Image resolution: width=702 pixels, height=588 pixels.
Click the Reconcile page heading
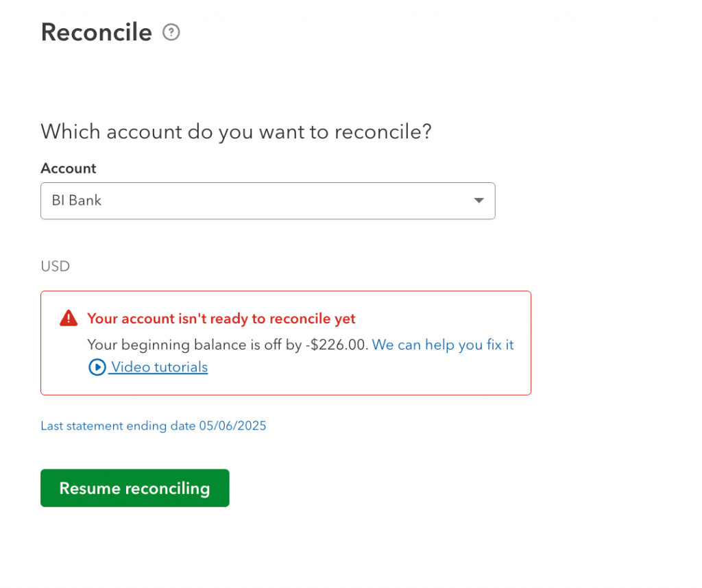pos(97,32)
